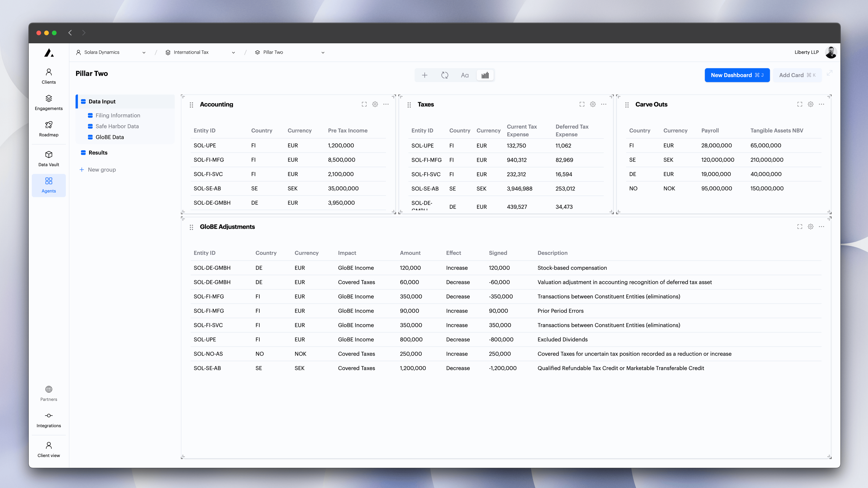This screenshot has height=488, width=868.
Task: Open Partners from the sidebar
Action: click(x=49, y=393)
